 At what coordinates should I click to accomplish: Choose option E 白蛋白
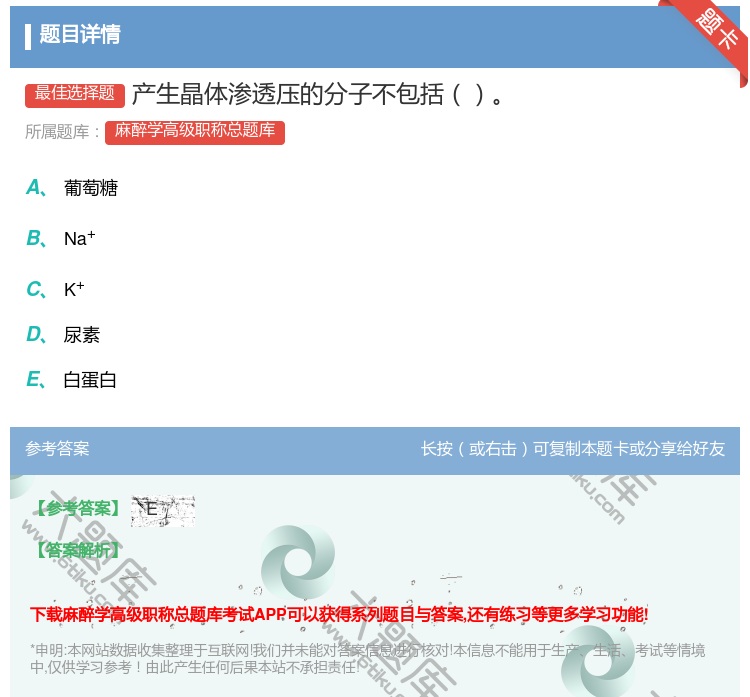pyautogui.click(x=90, y=380)
